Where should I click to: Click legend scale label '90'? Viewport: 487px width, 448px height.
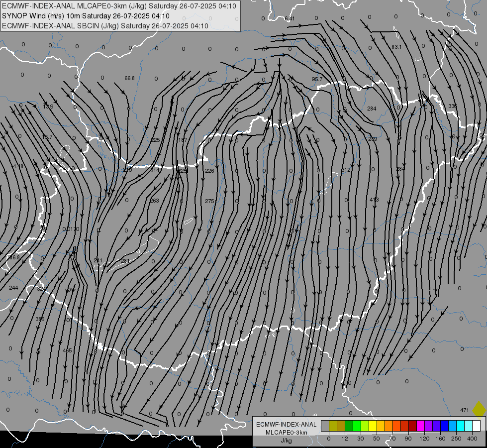coord(408,439)
